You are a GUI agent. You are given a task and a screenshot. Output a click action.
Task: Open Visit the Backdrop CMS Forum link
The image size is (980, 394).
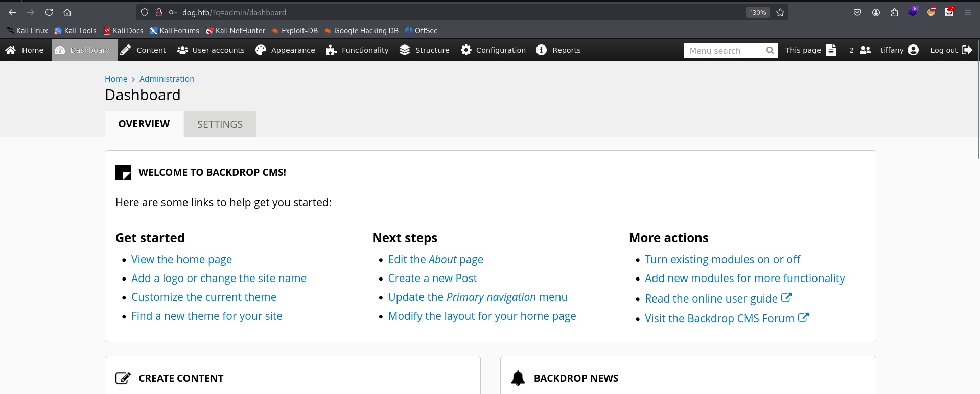(x=727, y=318)
